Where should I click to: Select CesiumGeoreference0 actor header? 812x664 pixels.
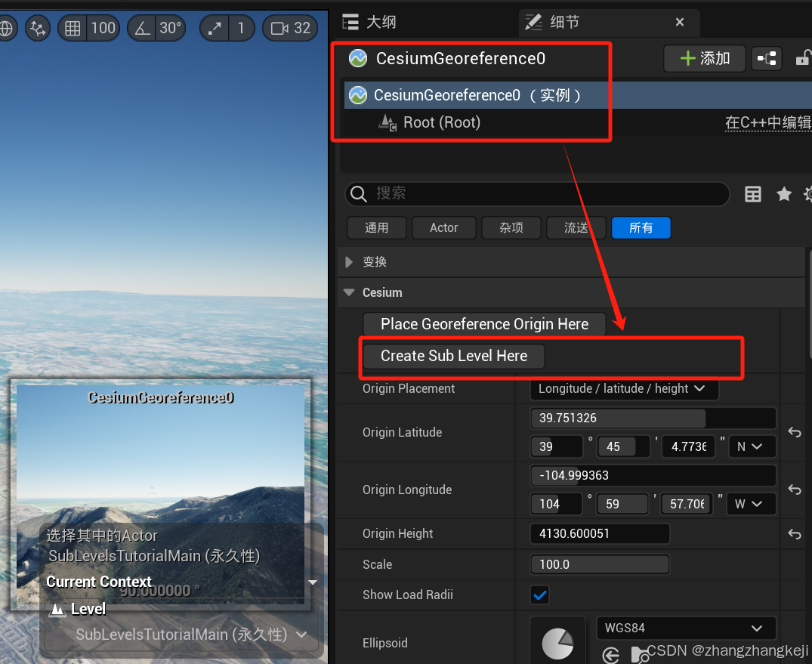(460, 58)
